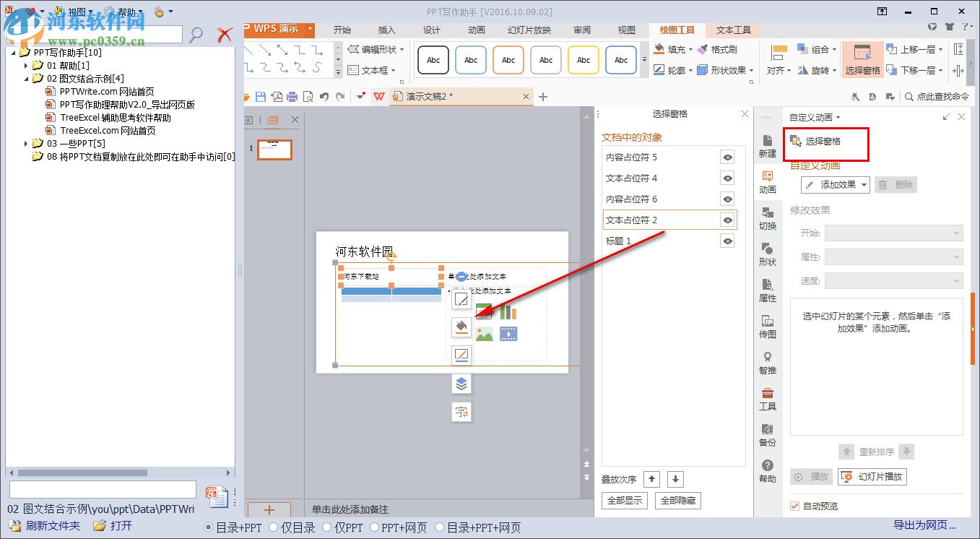Switch to the 设计 ribbon tab
This screenshot has height=539, width=980.
(431, 30)
